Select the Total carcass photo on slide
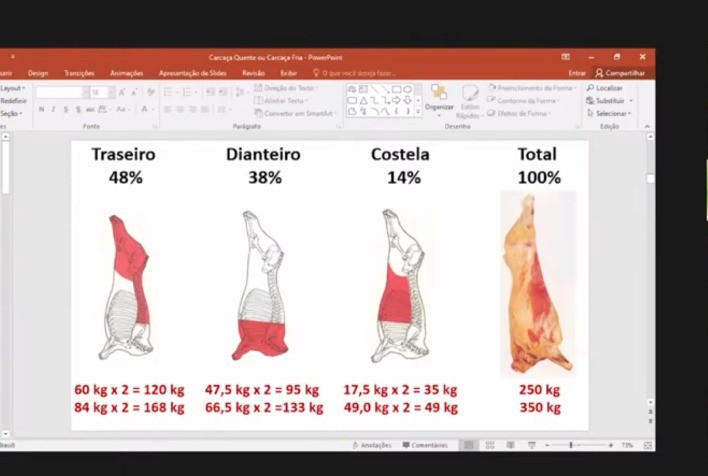Screen dimensions: 708x476 (538, 283)
